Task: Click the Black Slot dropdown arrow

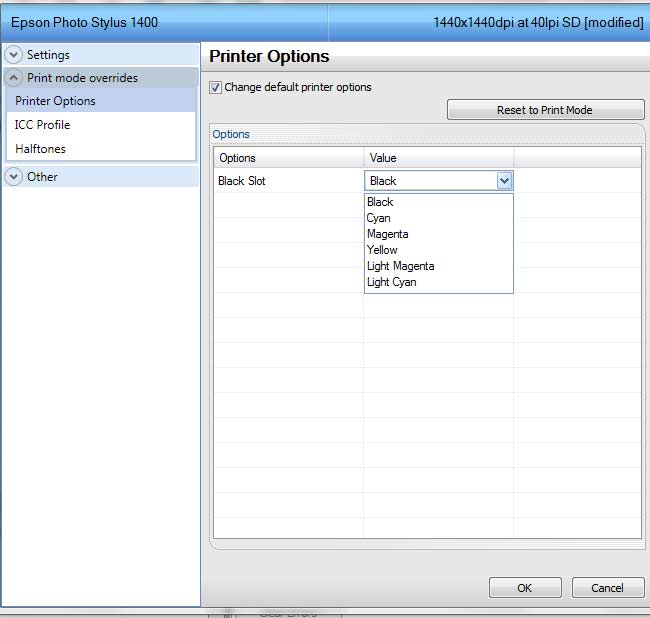Action: click(x=504, y=181)
